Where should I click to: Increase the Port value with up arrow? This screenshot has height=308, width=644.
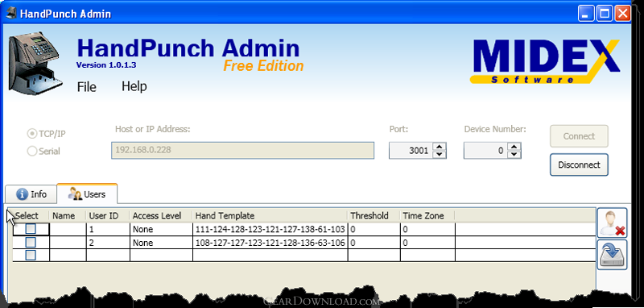pyautogui.click(x=439, y=147)
